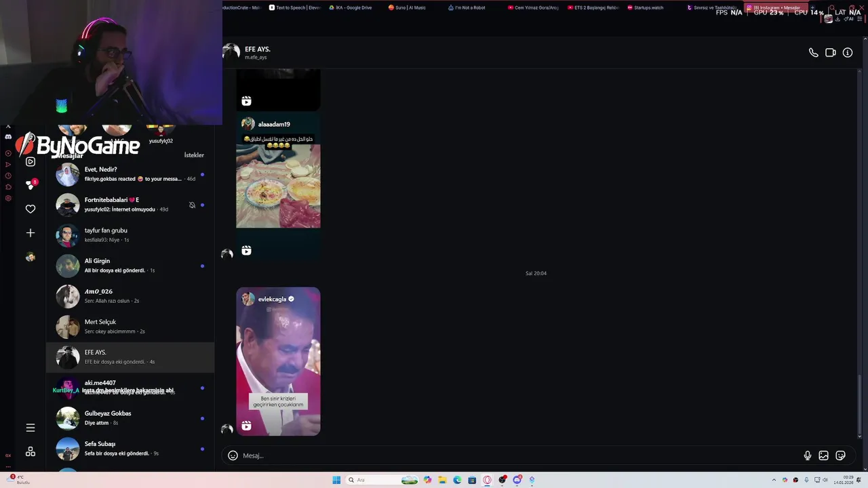Open Evet, Nedir? conversation

130,174
